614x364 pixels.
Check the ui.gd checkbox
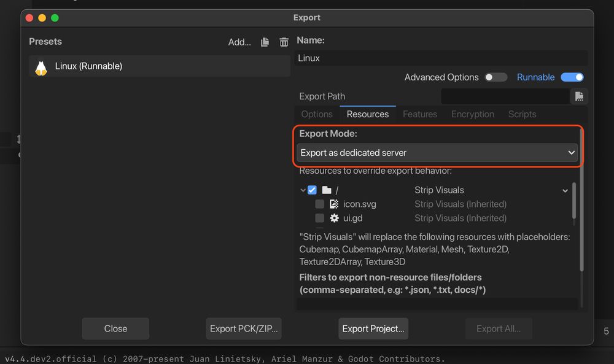pyautogui.click(x=319, y=218)
